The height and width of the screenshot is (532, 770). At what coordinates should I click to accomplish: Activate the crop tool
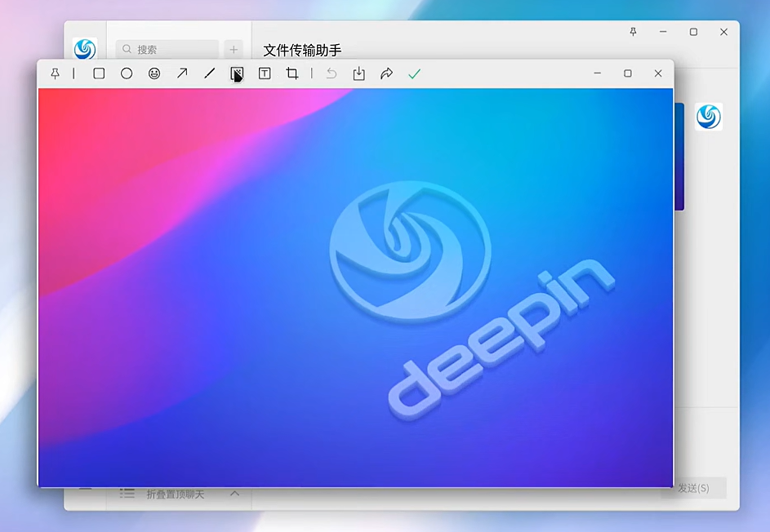coord(292,73)
